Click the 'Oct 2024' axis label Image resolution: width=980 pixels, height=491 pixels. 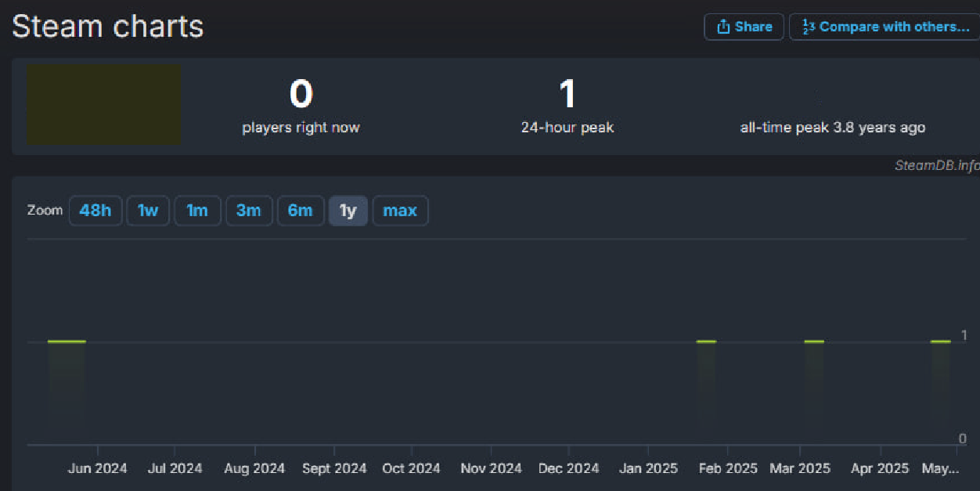[411, 468]
